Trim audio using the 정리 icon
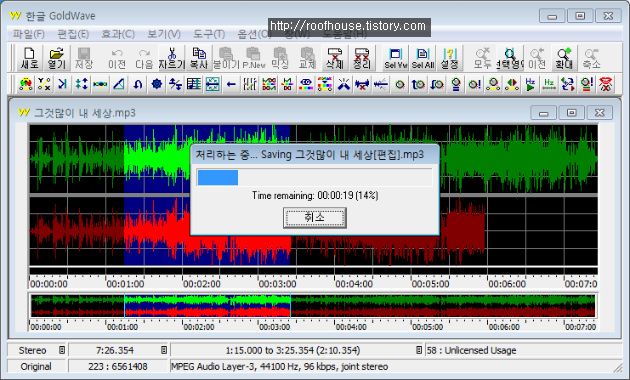This screenshot has height=380, width=630. [361, 58]
